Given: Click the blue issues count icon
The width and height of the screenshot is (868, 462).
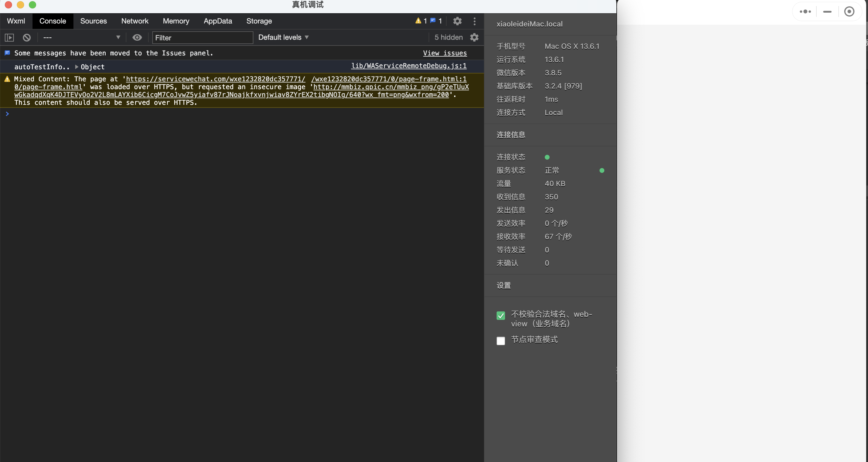Looking at the screenshot, I should tap(433, 21).
